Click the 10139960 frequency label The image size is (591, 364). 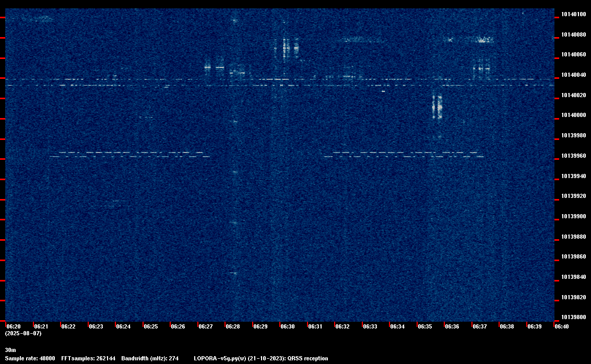(574, 156)
